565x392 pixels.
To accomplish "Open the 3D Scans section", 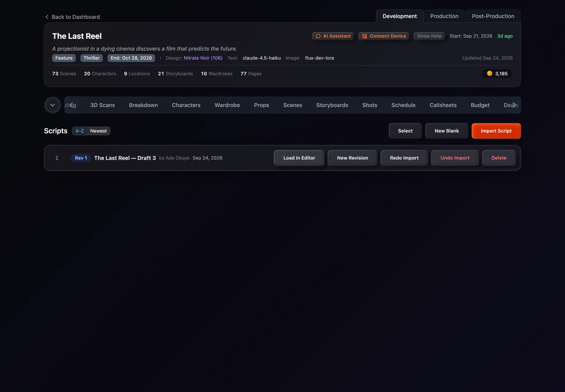I will 102,105.
